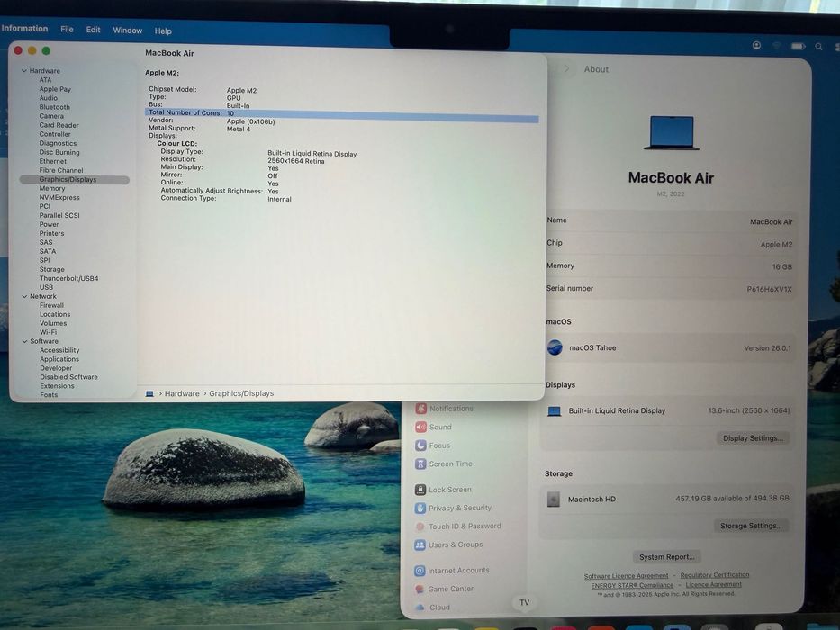This screenshot has height=630, width=840.
Task: Select Apple Pay in the hardware list
Action: [55, 89]
